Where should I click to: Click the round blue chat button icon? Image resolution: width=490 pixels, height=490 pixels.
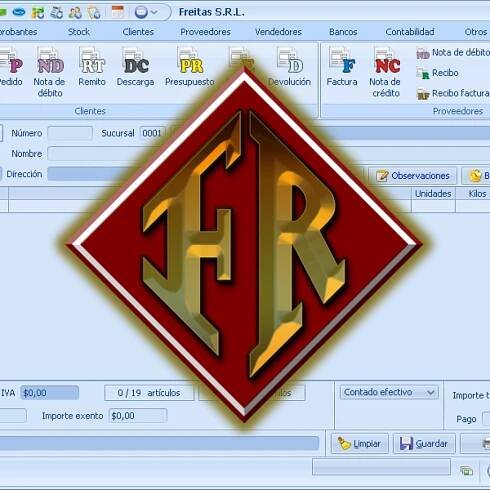[x=141, y=13]
